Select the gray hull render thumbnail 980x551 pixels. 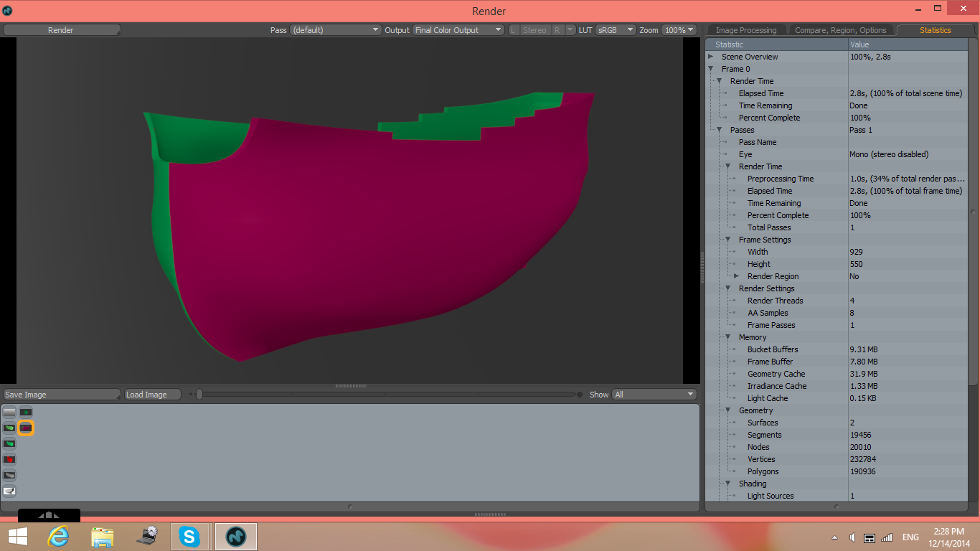click(x=9, y=476)
